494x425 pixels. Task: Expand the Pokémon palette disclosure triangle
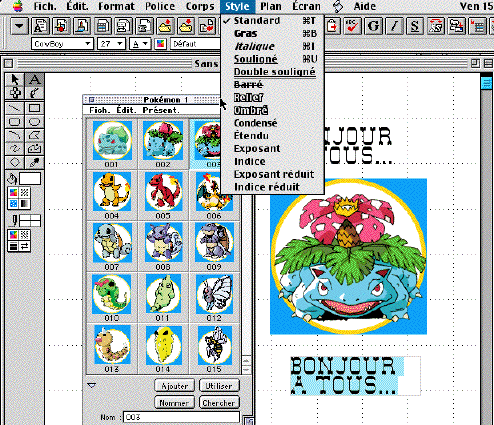coord(91,385)
